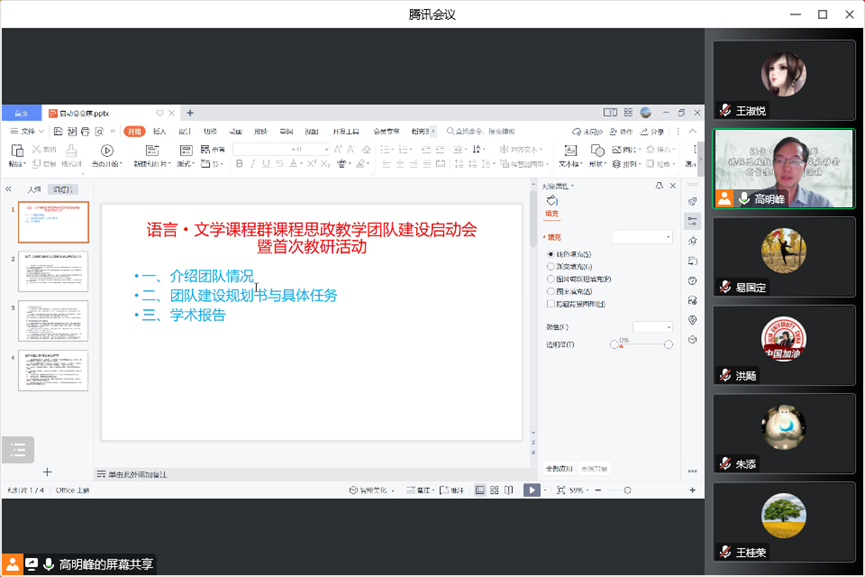The height and width of the screenshot is (577, 865).
Task: Click the 分享 share button
Action: pos(652,131)
